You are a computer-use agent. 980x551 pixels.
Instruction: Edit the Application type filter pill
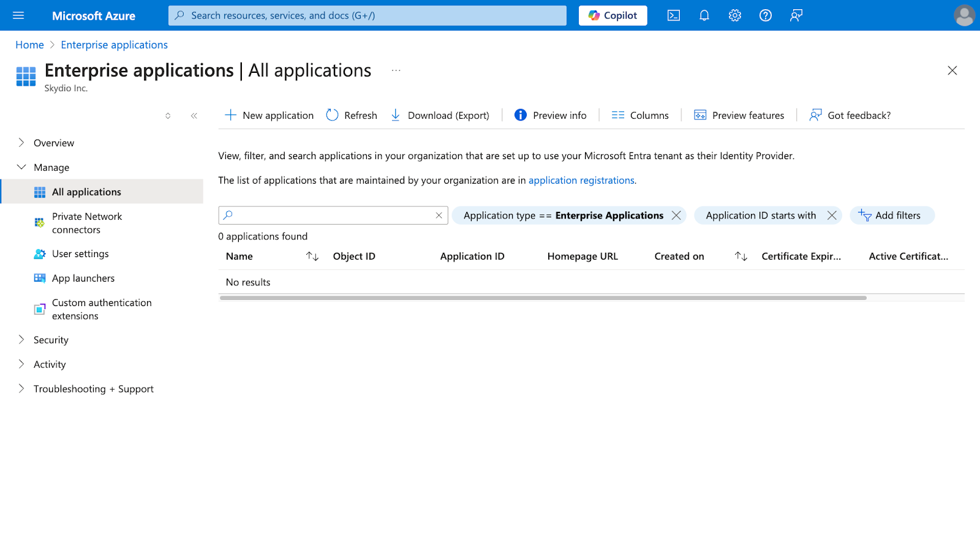click(563, 216)
